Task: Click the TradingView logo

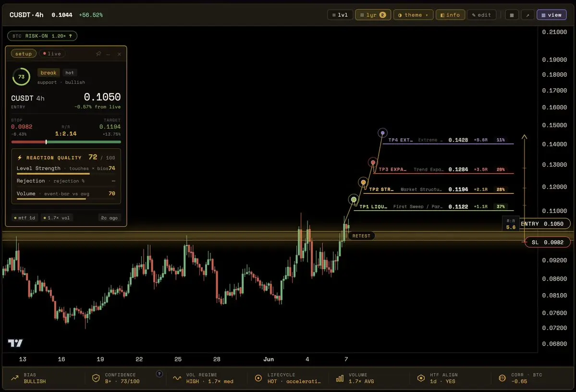Action: click(x=15, y=343)
